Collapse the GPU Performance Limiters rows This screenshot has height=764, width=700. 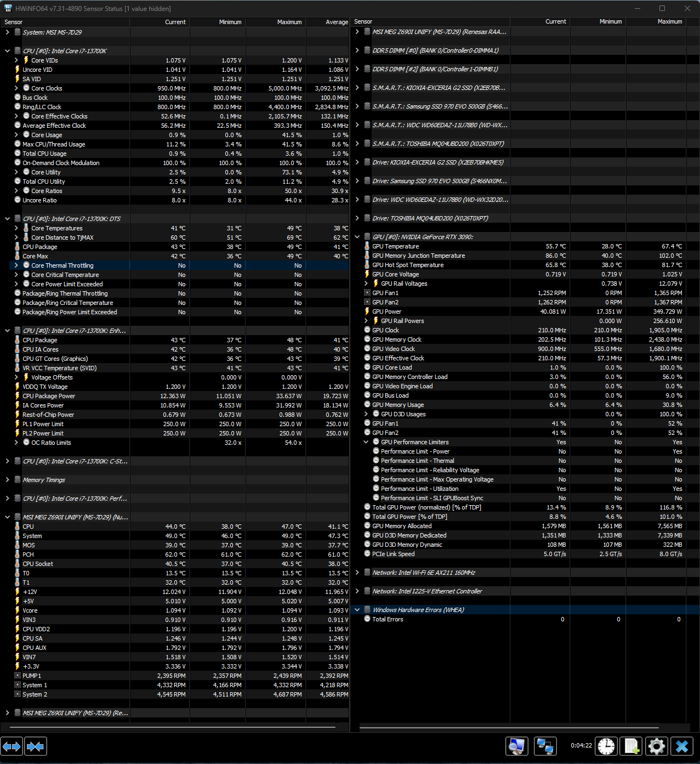(x=366, y=442)
